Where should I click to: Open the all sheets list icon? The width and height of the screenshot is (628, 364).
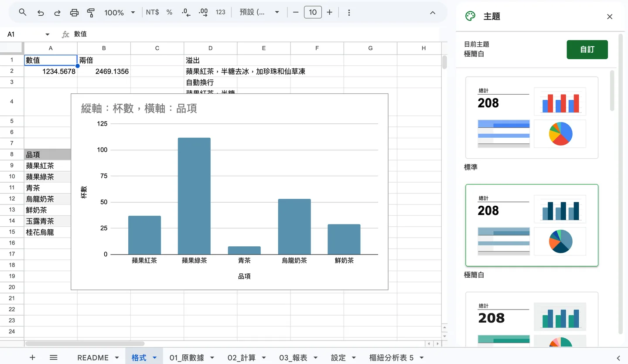click(x=54, y=357)
